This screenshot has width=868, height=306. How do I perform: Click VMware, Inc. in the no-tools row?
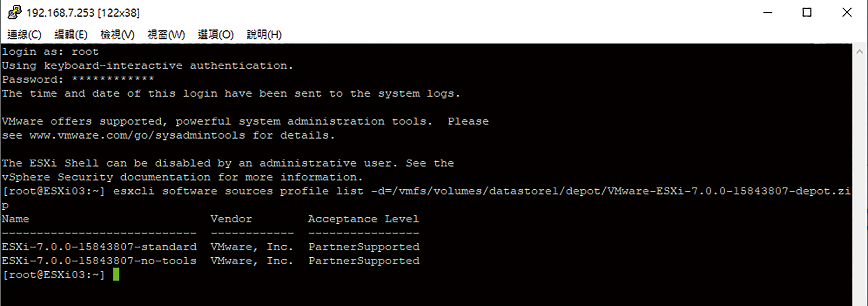click(x=252, y=261)
